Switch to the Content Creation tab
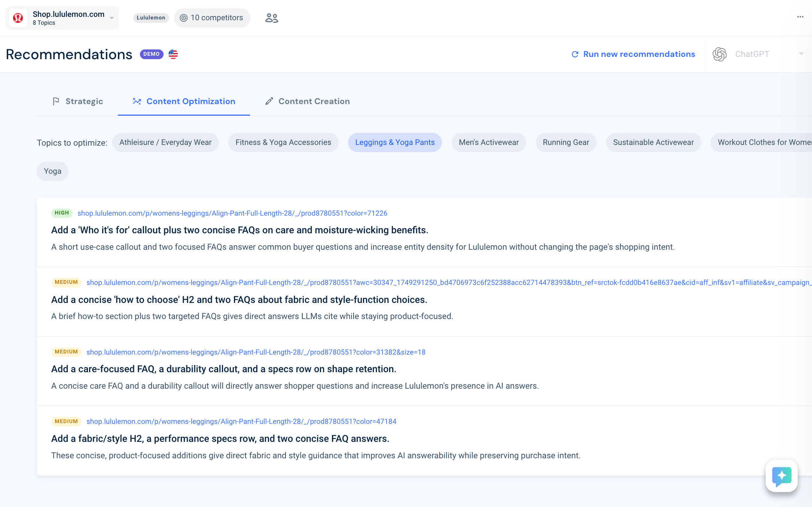This screenshot has width=812, height=507. click(308, 101)
